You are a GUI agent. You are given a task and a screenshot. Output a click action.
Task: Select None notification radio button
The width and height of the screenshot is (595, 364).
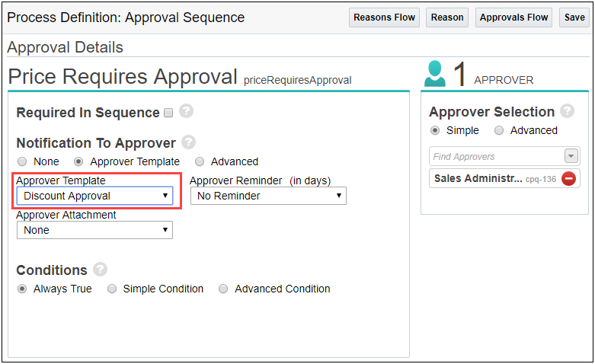(22, 161)
